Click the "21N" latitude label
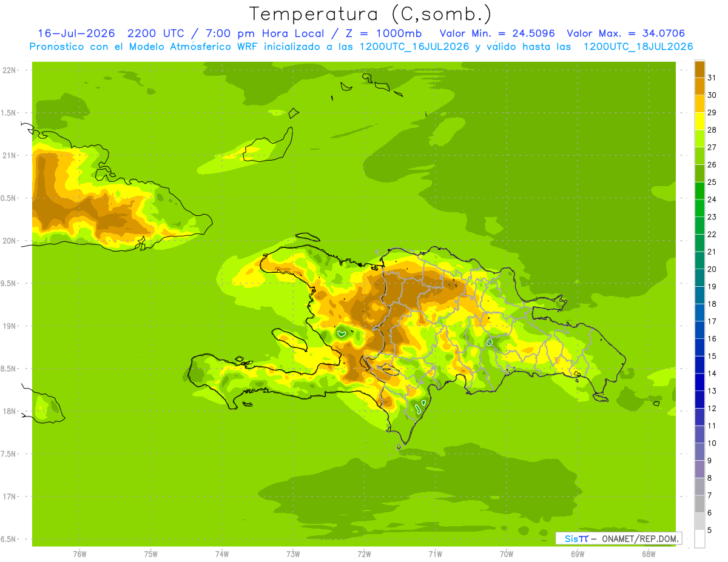728x562 pixels. (8, 155)
